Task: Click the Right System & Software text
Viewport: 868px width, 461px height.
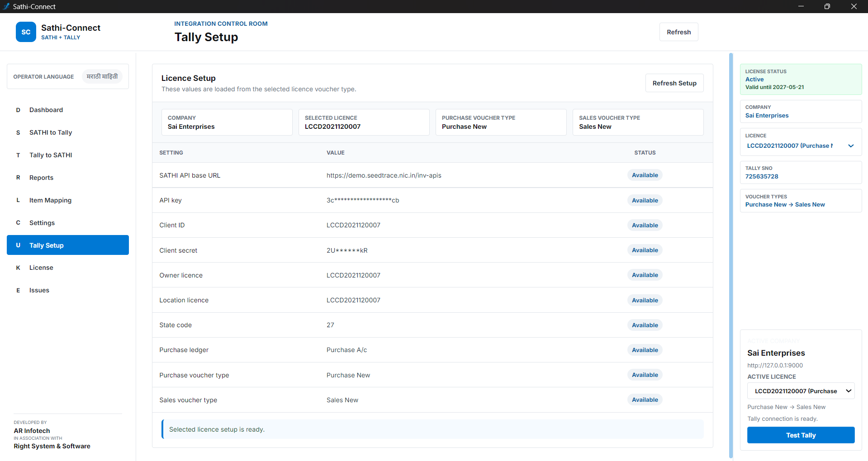Action: pos(52,446)
